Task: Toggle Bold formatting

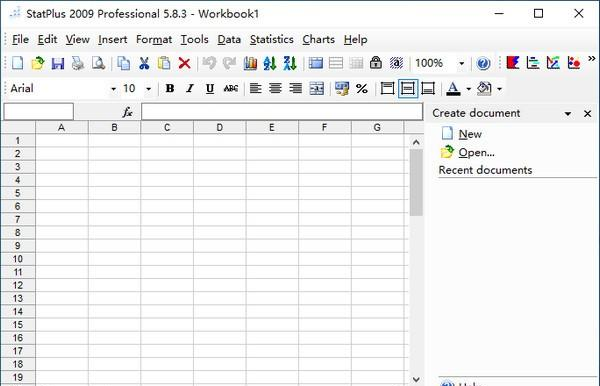Action: [x=170, y=89]
